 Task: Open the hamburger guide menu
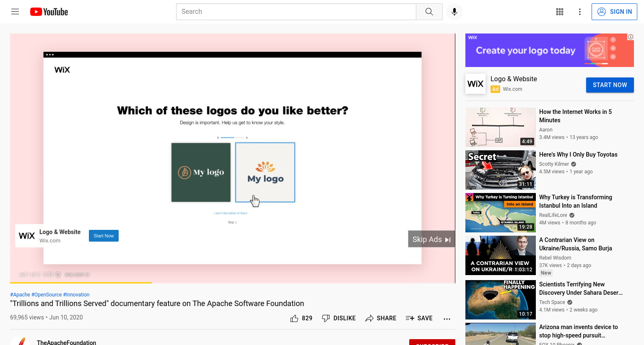(15, 12)
